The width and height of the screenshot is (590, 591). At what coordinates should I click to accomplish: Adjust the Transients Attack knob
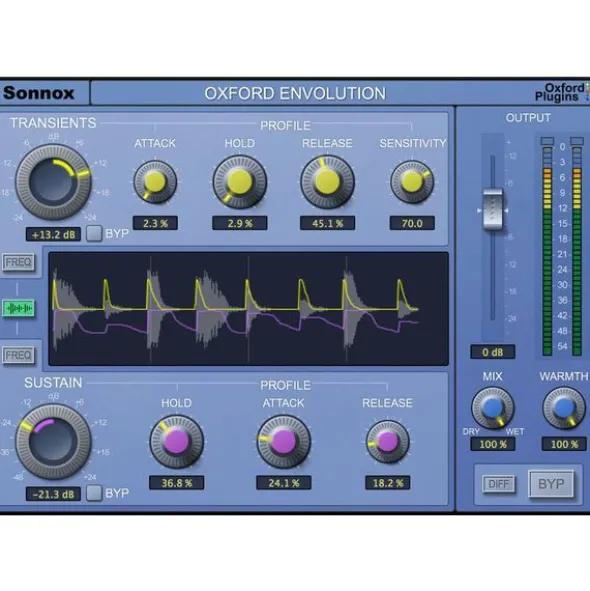click(155, 182)
